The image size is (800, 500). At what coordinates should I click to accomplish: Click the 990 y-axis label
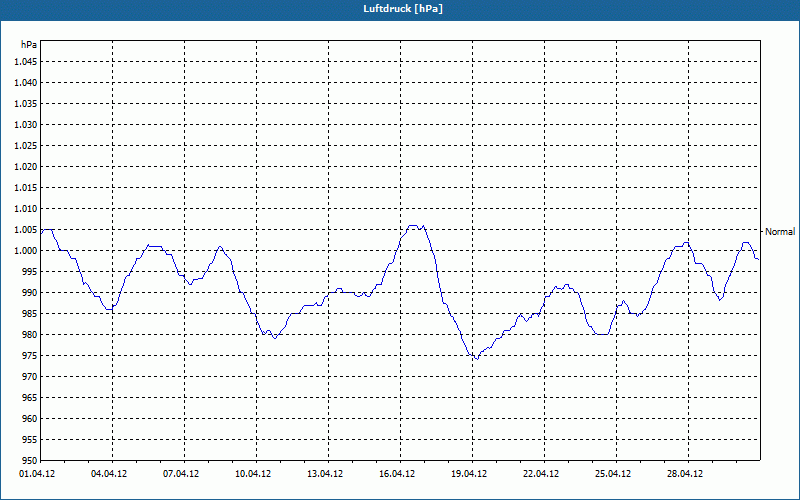point(30,292)
